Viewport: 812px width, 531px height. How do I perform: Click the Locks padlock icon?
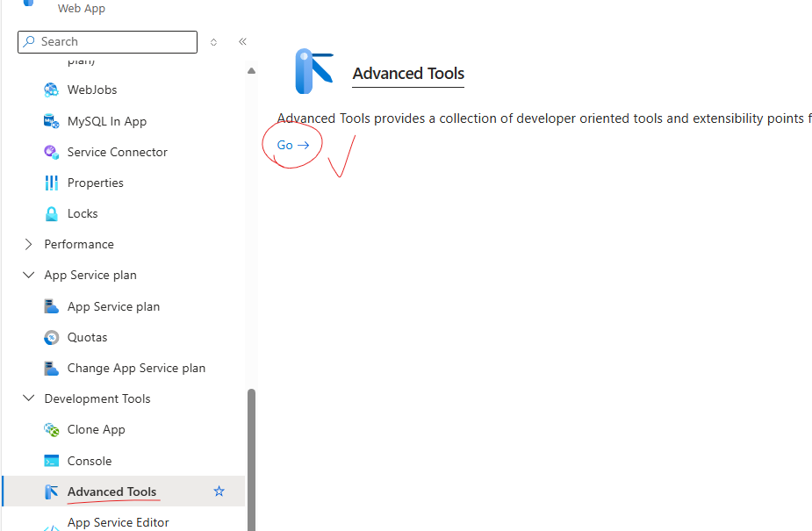click(51, 214)
